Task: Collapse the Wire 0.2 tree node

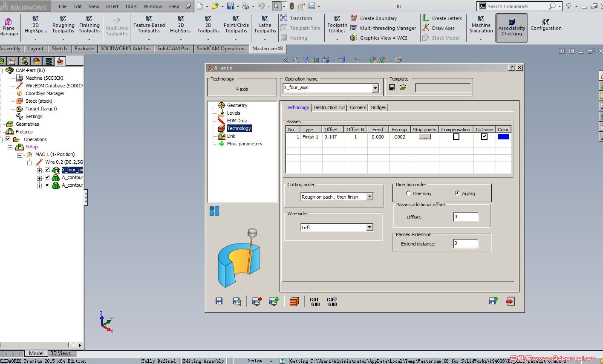Action: (x=29, y=162)
